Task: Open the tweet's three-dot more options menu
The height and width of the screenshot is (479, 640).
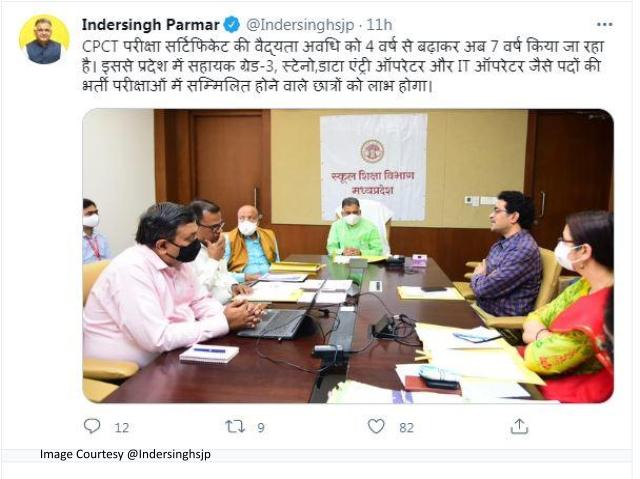Action: (604, 24)
